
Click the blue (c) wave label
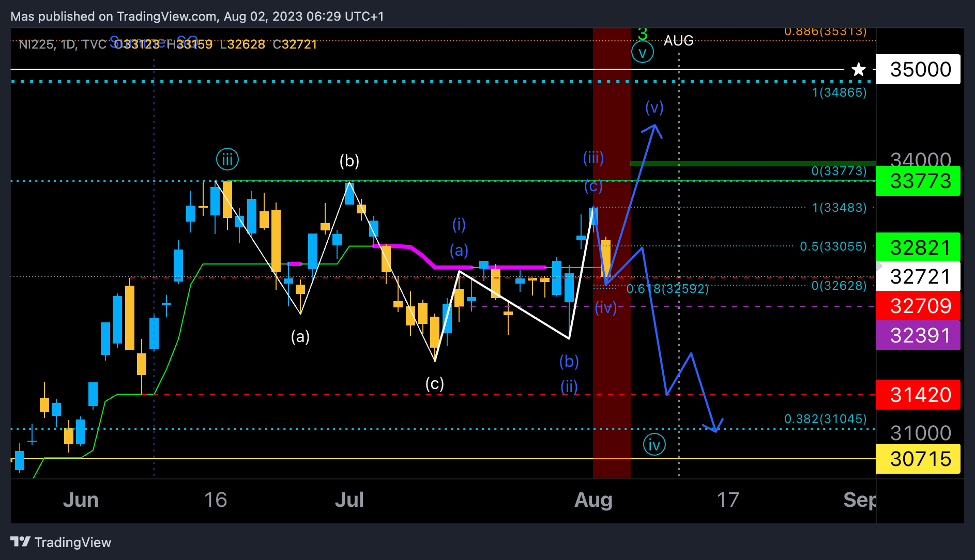pos(593,186)
